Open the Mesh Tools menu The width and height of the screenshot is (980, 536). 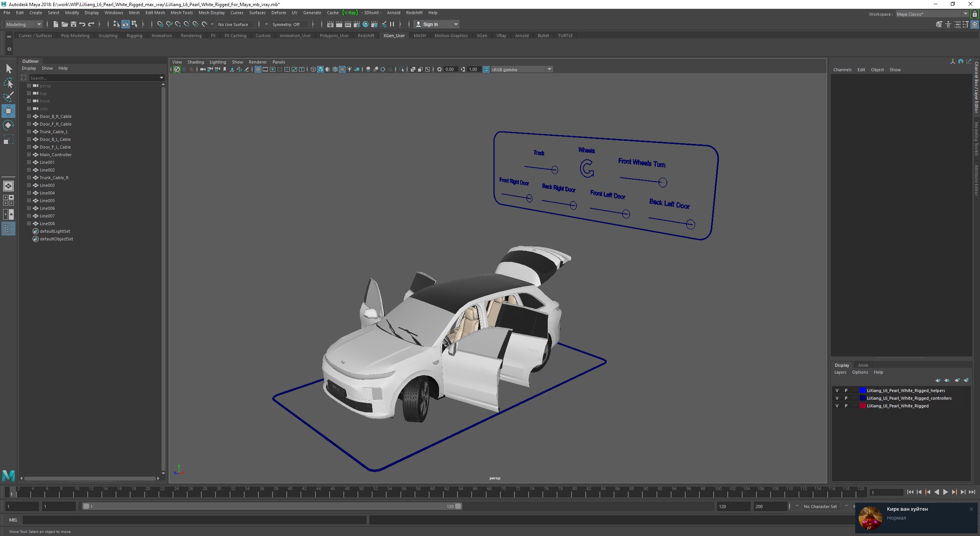point(181,13)
